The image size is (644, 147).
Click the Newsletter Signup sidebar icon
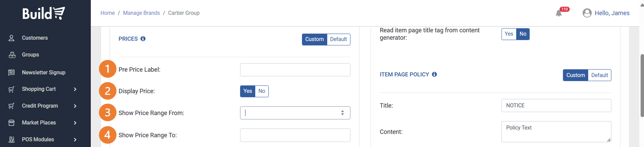(12, 72)
